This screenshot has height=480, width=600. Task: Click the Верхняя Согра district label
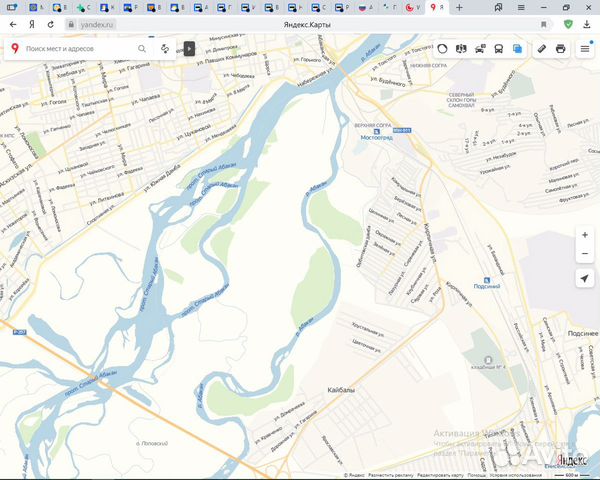coord(372,125)
